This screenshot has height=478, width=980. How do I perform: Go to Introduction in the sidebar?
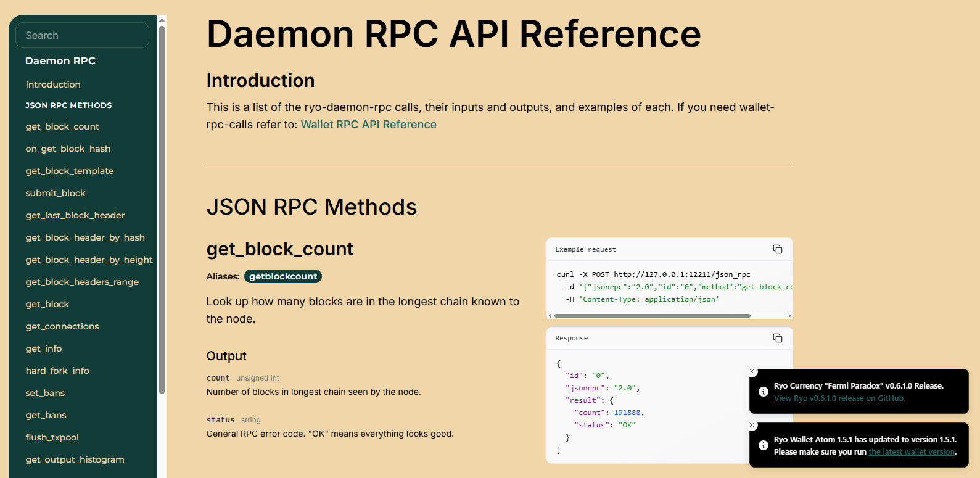click(53, 84)
